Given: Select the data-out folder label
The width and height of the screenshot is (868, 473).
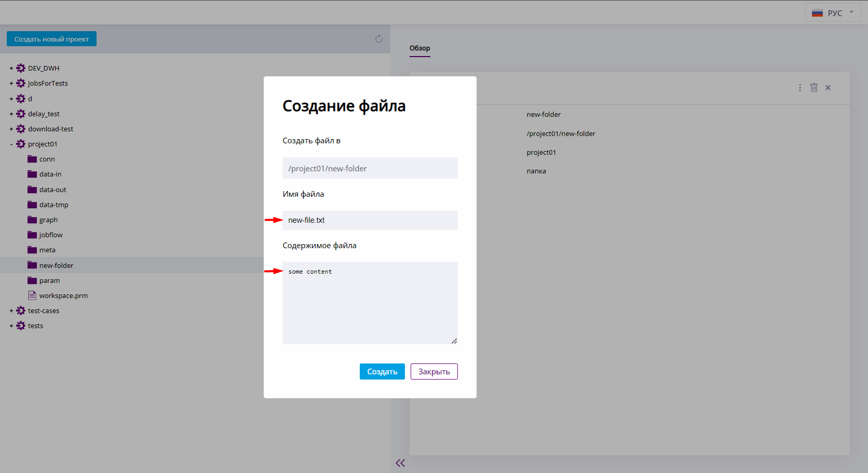Looking at the screenshot, I should 53,190.
